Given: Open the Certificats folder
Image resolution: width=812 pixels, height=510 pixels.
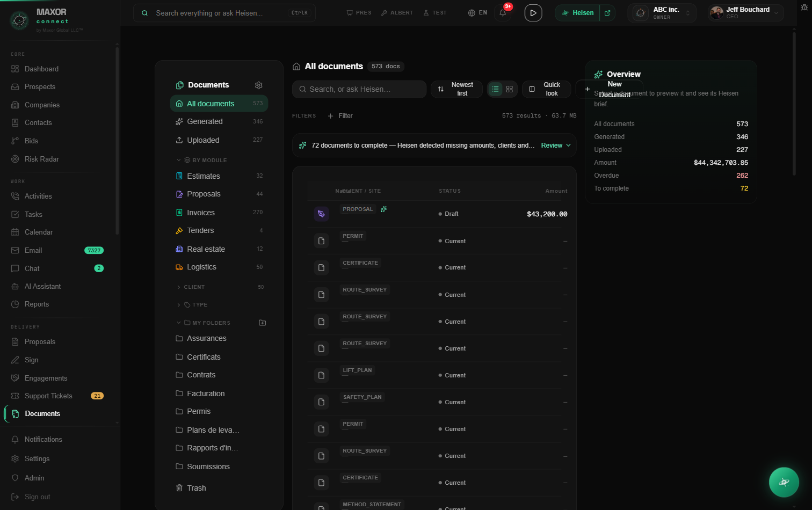Looking at the screenshot, I should (219, 357).
